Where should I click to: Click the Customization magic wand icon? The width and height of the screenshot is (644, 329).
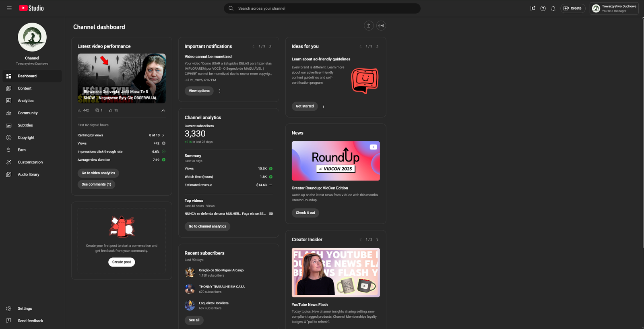tap(9, 162)
